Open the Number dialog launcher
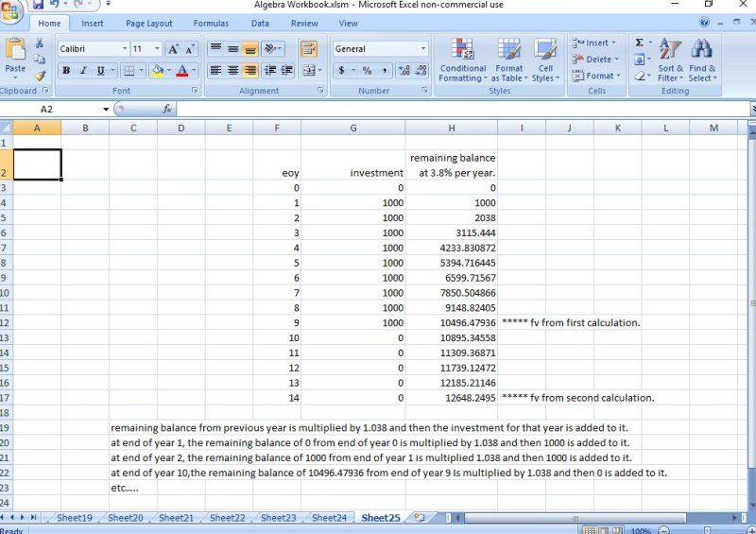The image size is (756, 534). (x=424, y=90)
